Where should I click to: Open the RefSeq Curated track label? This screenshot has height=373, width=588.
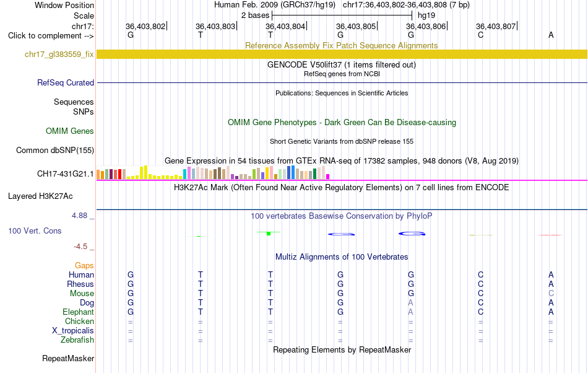pyautogui.click(x=65, y=82)
